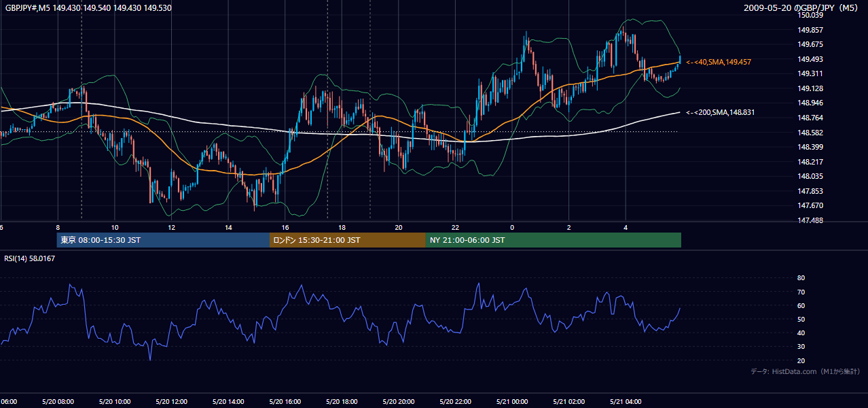Click the RSI 70 level label
The width and height of the screenshot is (868, 408).
[x=801, y=292]
